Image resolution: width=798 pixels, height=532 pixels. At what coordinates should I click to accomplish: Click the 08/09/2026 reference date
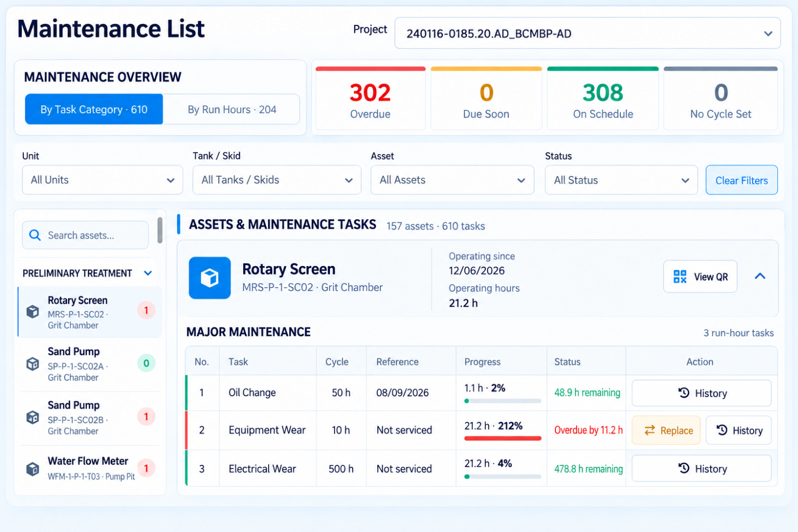click(402, 393)
